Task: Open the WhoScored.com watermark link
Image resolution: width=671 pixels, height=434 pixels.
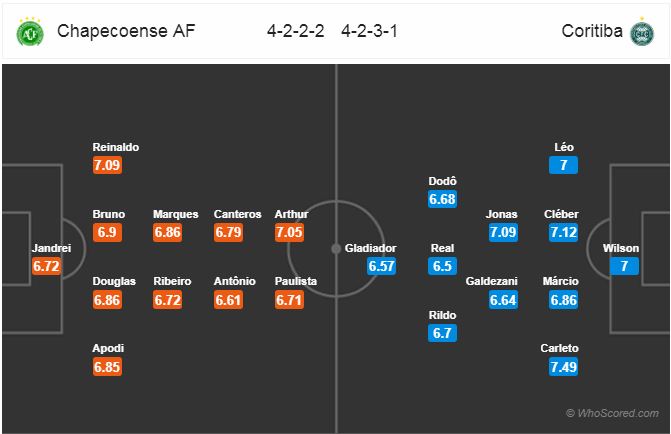Action: click(x=612, y=413)
